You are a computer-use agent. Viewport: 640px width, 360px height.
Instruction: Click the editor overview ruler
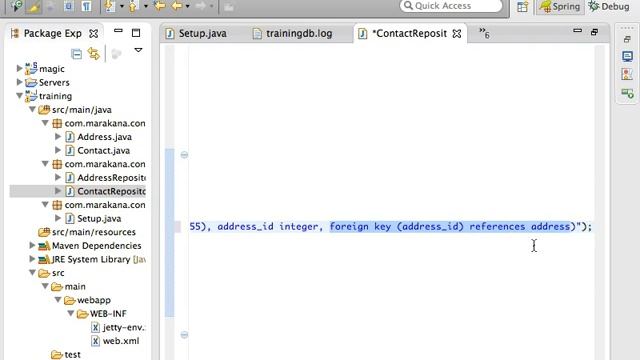pyautogui.click(x=599, y=202)
